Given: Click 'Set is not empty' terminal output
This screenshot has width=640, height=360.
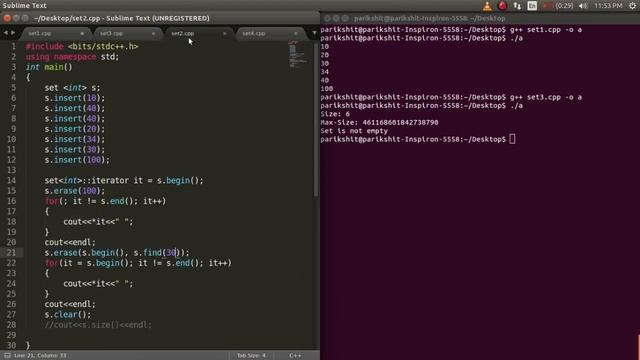Looking at the screenshot, I should (354, 131).
